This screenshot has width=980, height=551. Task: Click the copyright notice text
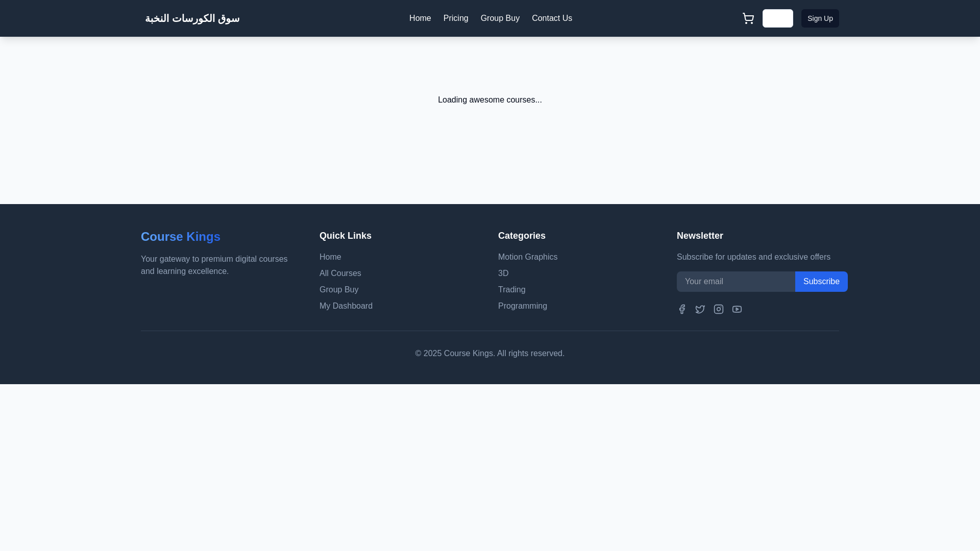490,354
